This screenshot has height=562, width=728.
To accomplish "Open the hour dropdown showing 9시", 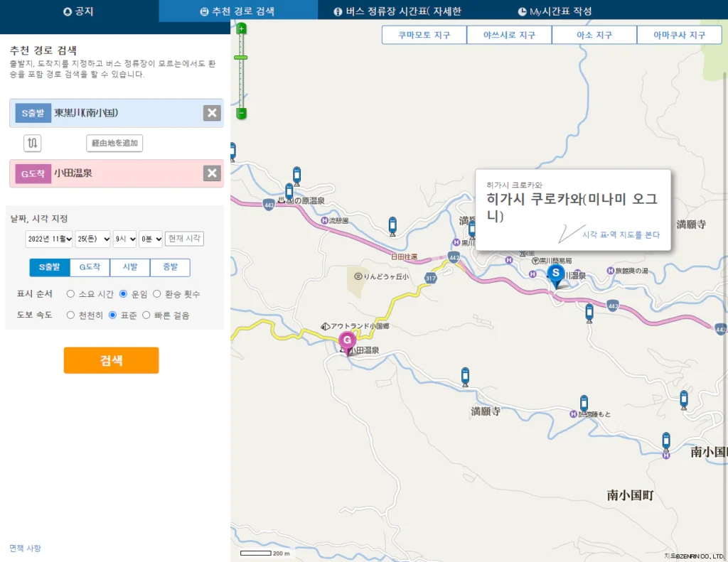I will pos(125,239).
